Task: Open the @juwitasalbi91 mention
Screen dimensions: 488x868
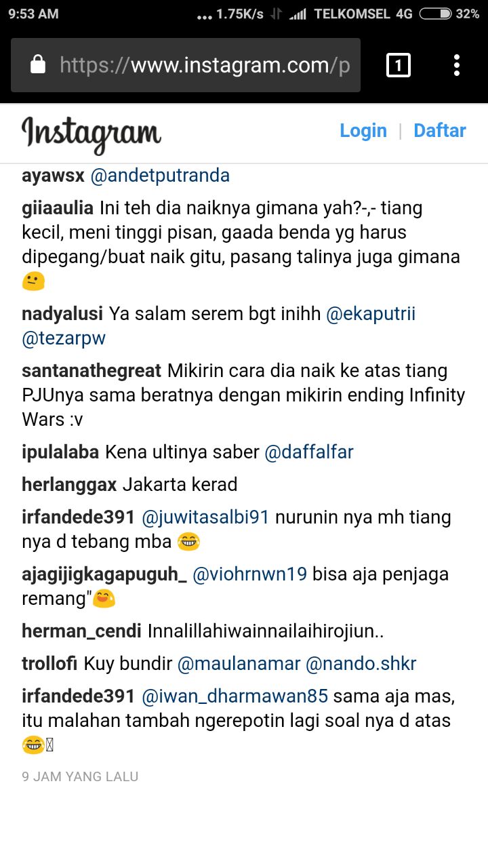Action: [205, 517]
